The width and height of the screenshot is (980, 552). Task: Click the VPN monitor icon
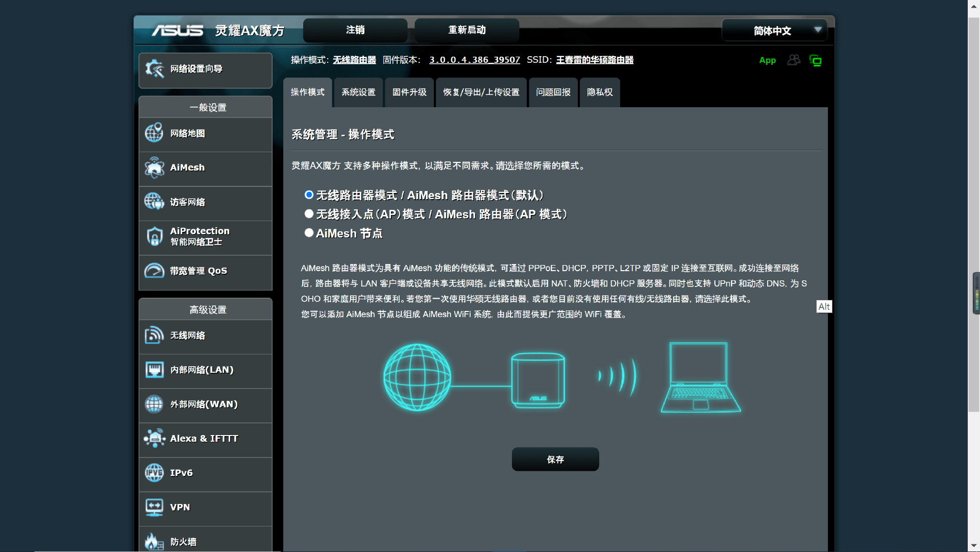(x=154, y=507)
